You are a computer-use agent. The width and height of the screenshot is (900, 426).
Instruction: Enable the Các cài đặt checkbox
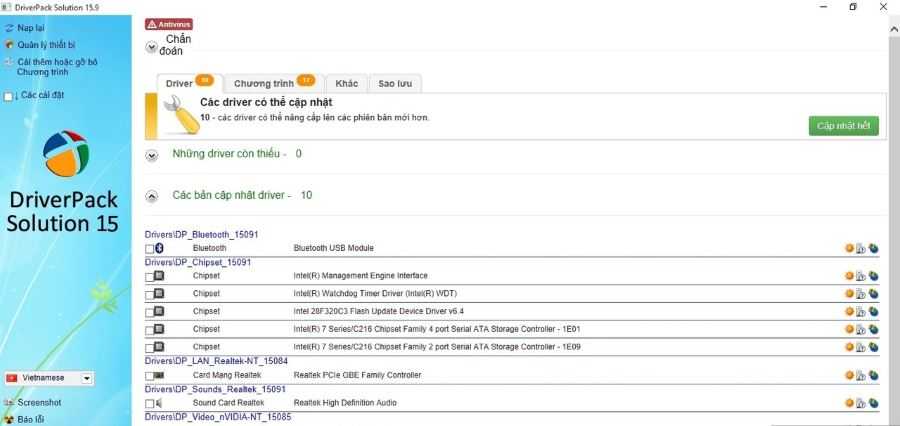coord(9,96)
